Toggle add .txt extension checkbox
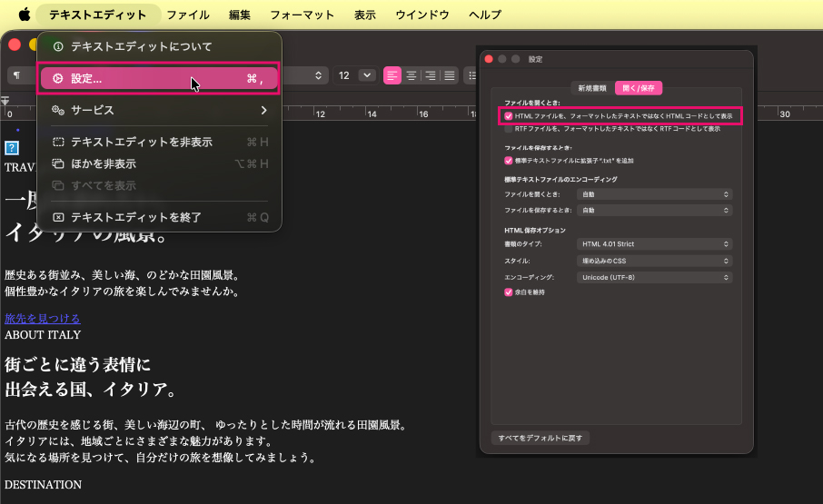Screen dimensions: 823x504 (508, 161)
